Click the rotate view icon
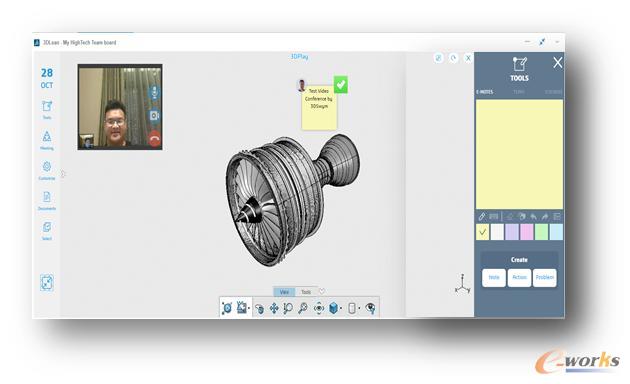630x384 pixels. [x=260, y=308]
